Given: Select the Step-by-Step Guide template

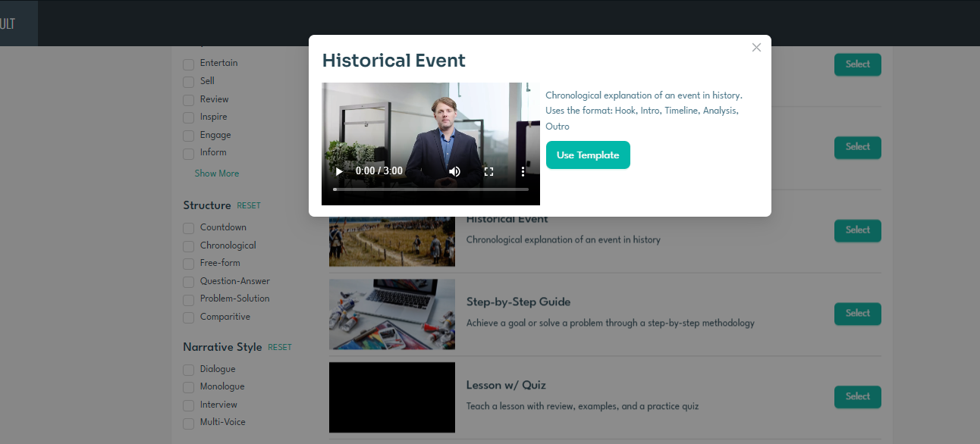Looking at the screenshot, I should [857, 313].
